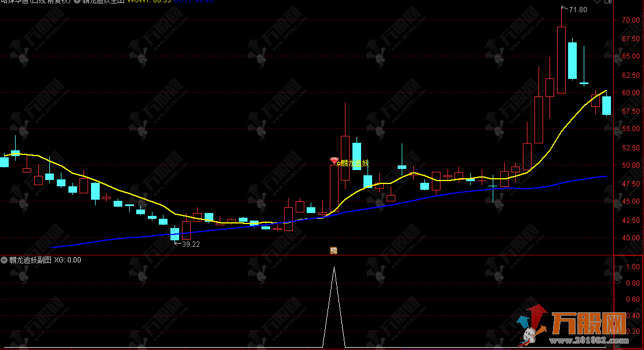
Task: Click the white XG spike peak in sub-chart
Action: coord(334,268)
